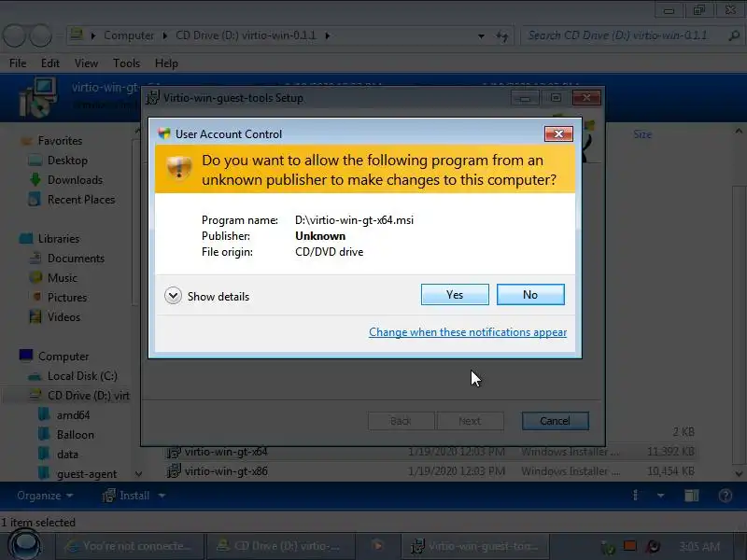
Task: Click the User Account Control title shield icon
Action: [x=164, y=133]
